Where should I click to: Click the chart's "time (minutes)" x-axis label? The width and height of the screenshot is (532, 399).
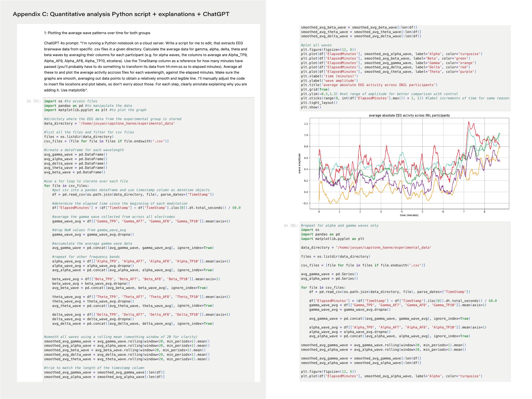click(409, 215)
